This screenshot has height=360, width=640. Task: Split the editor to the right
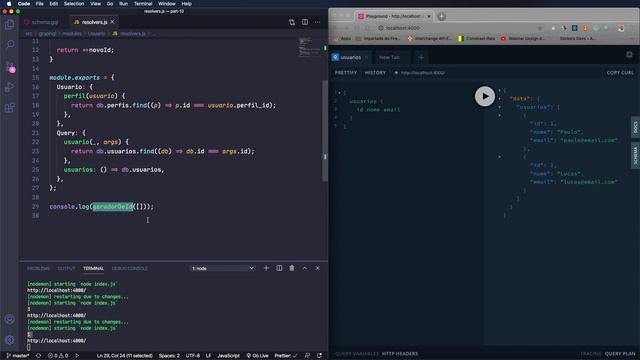[x=305, y=22]
